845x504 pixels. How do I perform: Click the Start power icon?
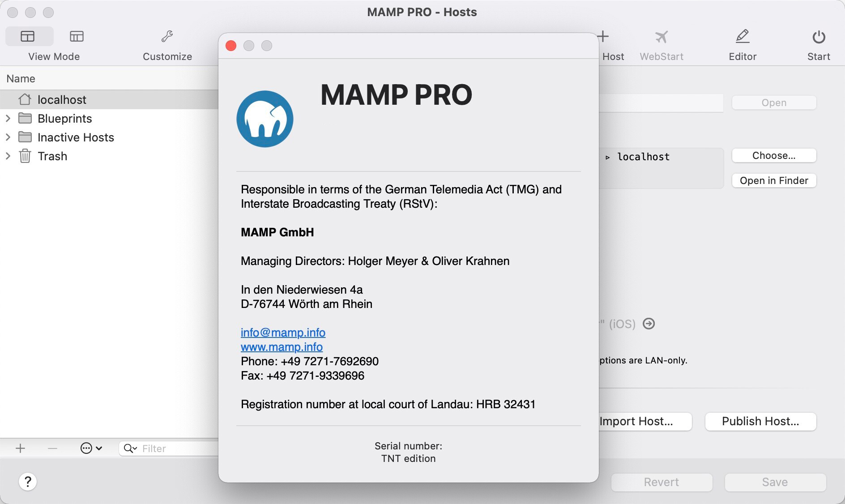coord(819,37)
